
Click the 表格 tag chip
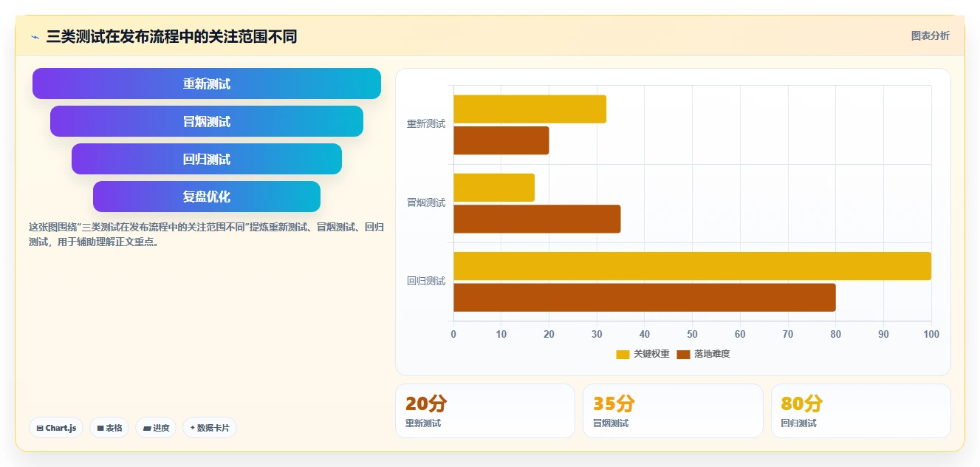coord(109,428)
